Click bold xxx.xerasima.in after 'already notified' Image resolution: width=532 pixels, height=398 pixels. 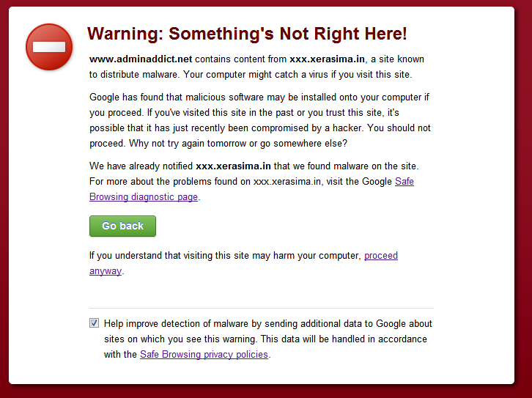[234, 166]
